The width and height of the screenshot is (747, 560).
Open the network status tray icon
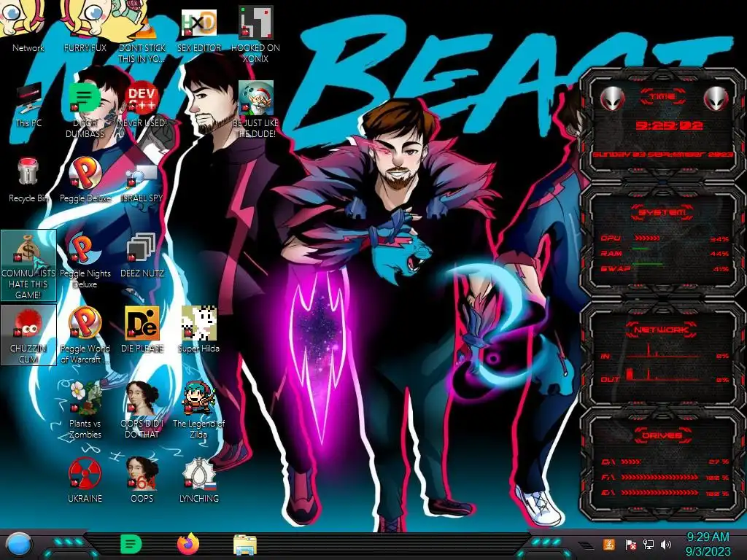click(x=648, y=545)
